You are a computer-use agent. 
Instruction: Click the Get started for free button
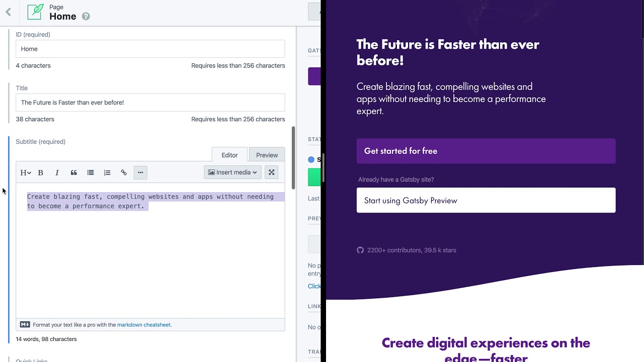point(486,151)
